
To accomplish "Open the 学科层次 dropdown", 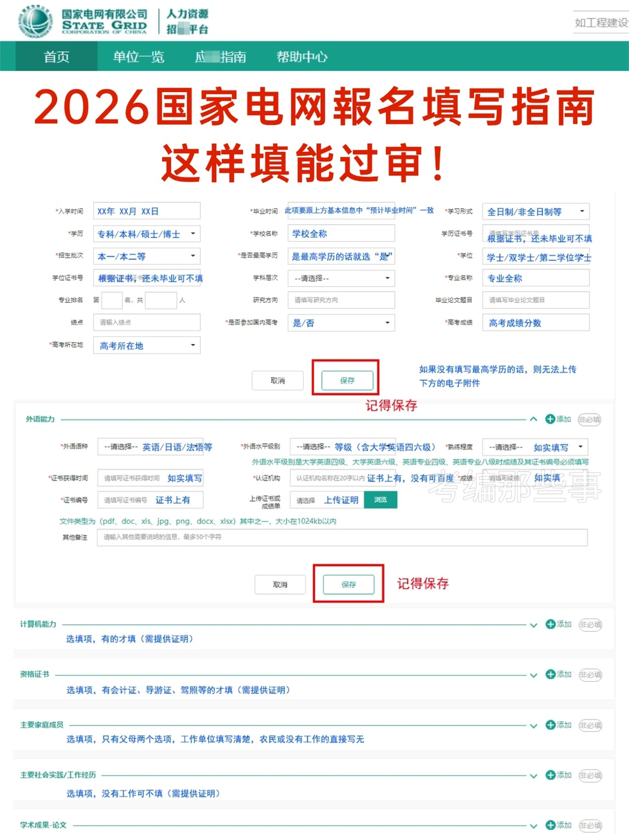I will pyautogui.click(x=341, y=278).
